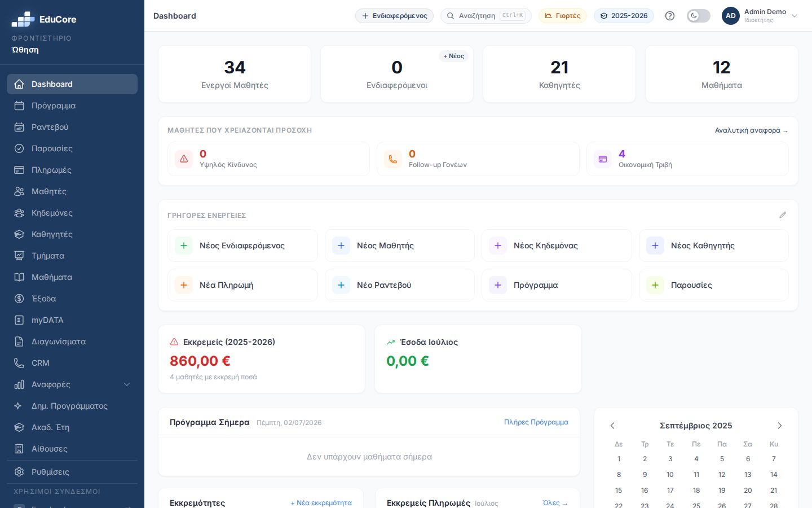
Task: Open Όλες link in Εκκρεμείς Πληρωμές
Action: point(555,503)
